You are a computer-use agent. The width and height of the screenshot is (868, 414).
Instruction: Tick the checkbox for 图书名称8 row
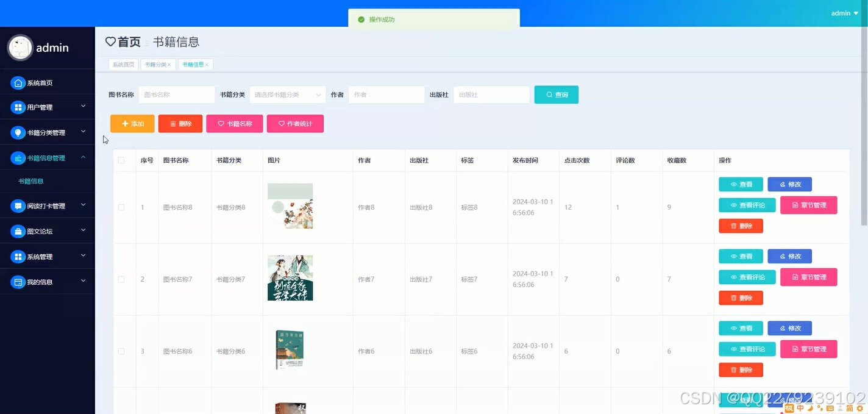point(121,207)
